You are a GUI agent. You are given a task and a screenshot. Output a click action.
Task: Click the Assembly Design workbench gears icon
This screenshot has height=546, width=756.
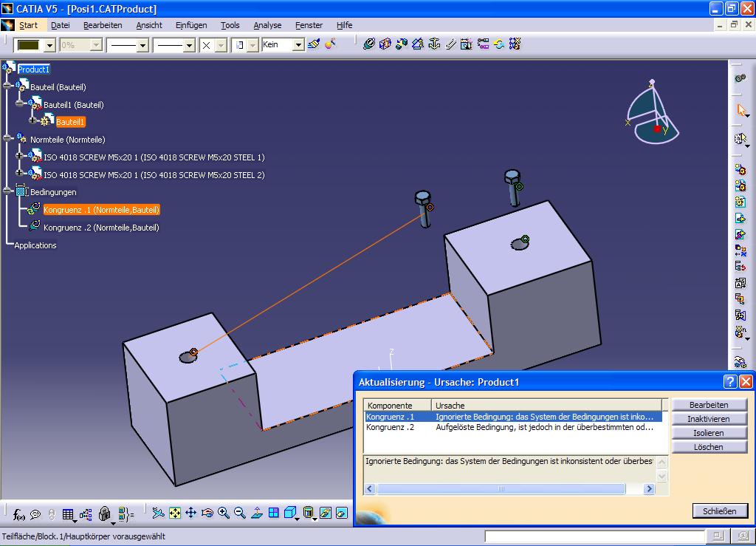pos(740,78)
